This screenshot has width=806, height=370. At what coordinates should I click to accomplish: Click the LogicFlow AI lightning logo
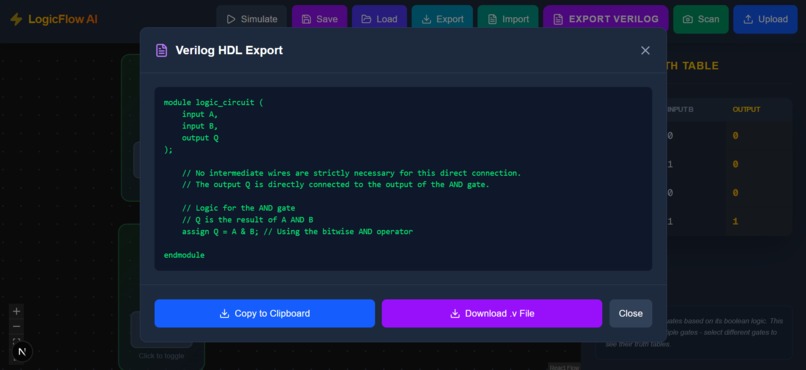click(x=16, y=20)
